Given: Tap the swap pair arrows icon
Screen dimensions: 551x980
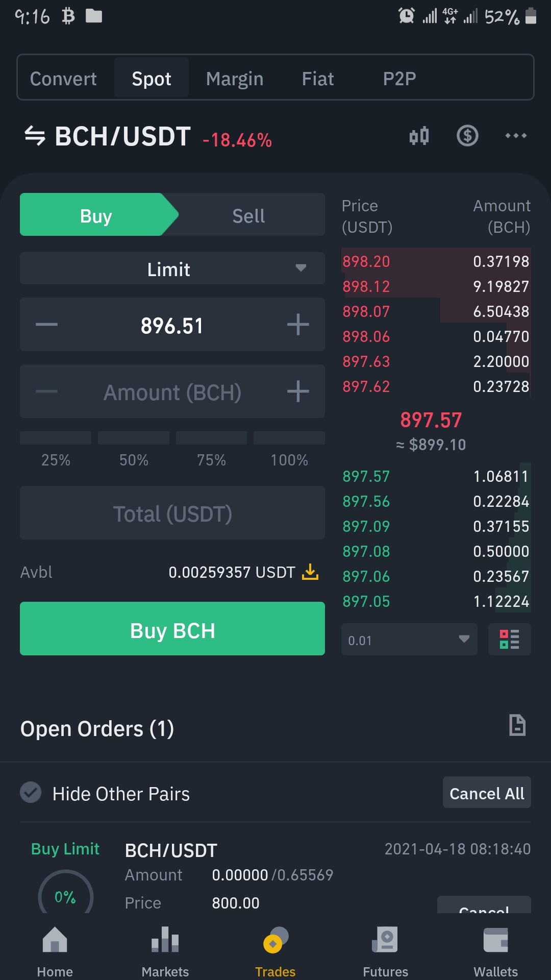Looking at the screenshot, I should click(35, 136).
